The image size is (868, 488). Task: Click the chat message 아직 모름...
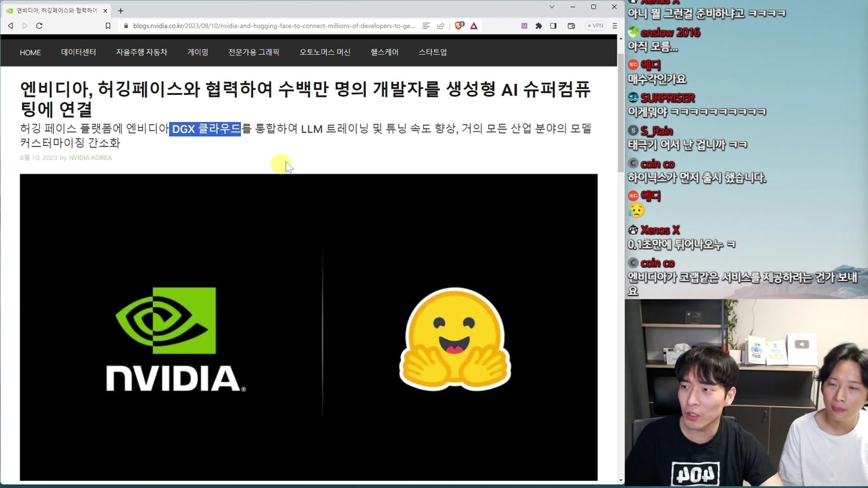point(653,47)
